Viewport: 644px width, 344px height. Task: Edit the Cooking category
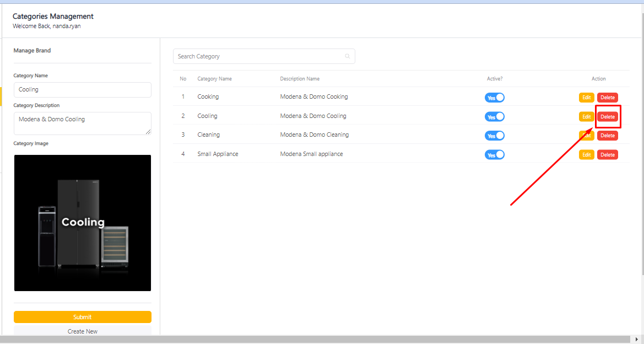click(586, 98)
